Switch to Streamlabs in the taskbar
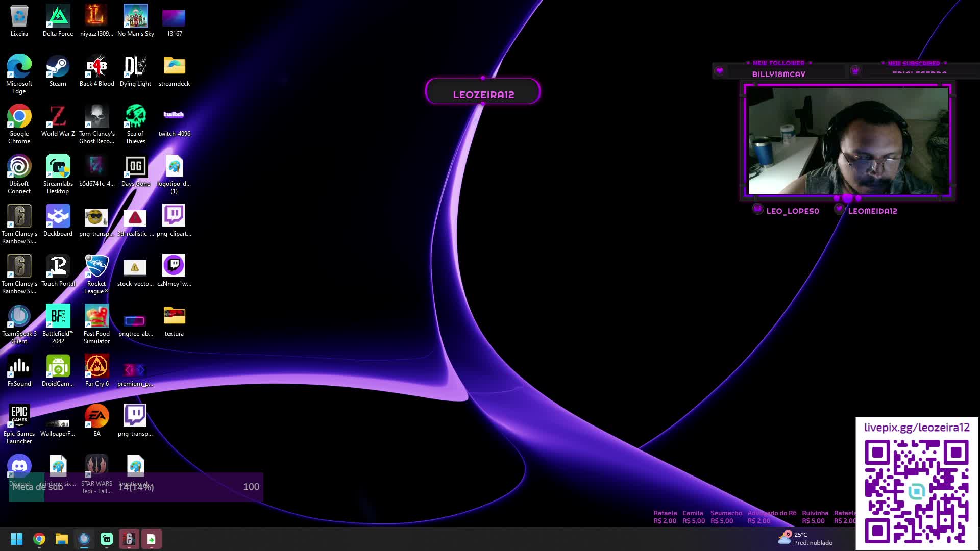This screenshot has height=551, width=980. (x=107, y=539)
